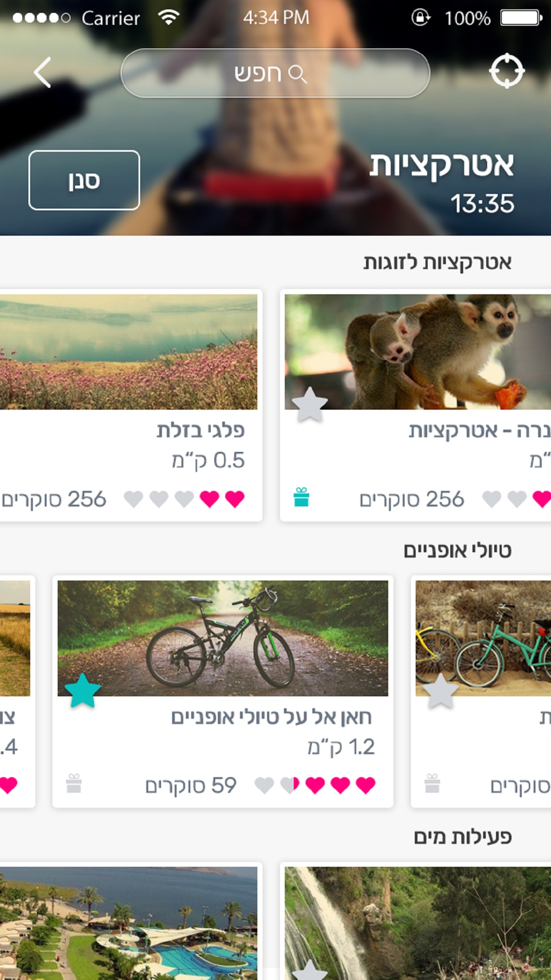Toggle teal favorite star on bike trip card
This screenshot has height=980, width=551.
pyautogui.click(x=83, y=691)
